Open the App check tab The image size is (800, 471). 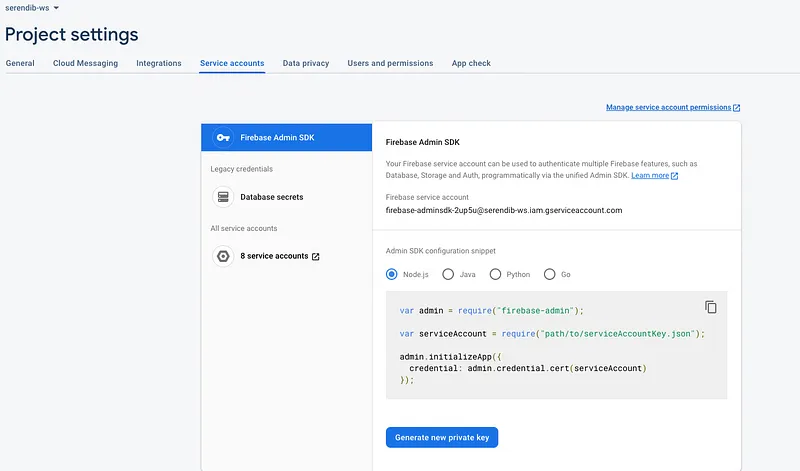471,63
